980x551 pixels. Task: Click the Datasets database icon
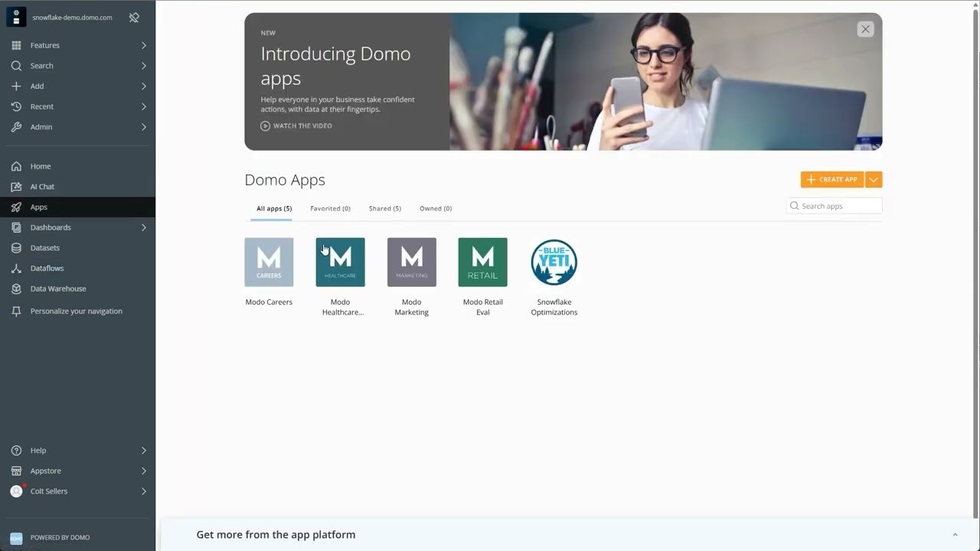(16, 248)
